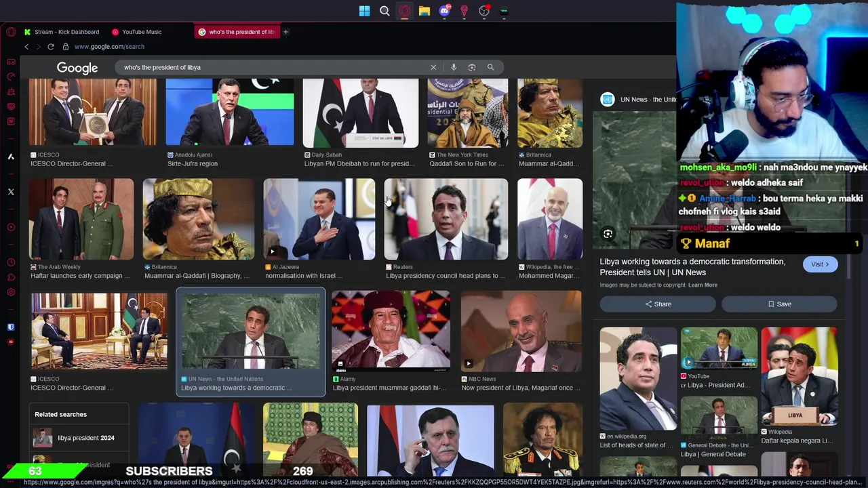Screen dimensions: 868x488
Task: Click 'Muammar al-Qaddafi | Biography' Britannica caption
Action: [x=197, y=276]
